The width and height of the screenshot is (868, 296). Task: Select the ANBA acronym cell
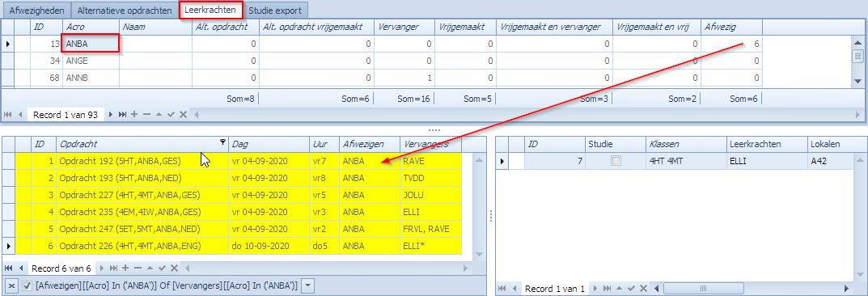(91, 43)
